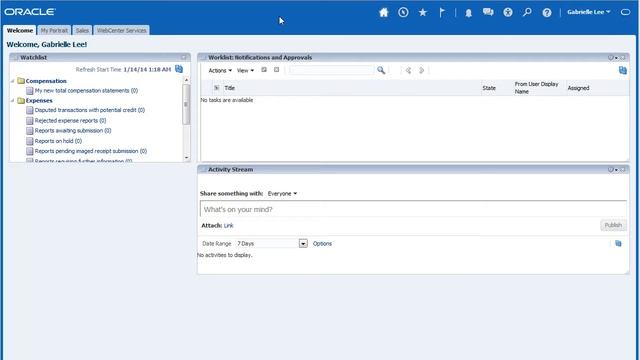
Task: Click icon beside Reports on hold
Action: (29, 141)
